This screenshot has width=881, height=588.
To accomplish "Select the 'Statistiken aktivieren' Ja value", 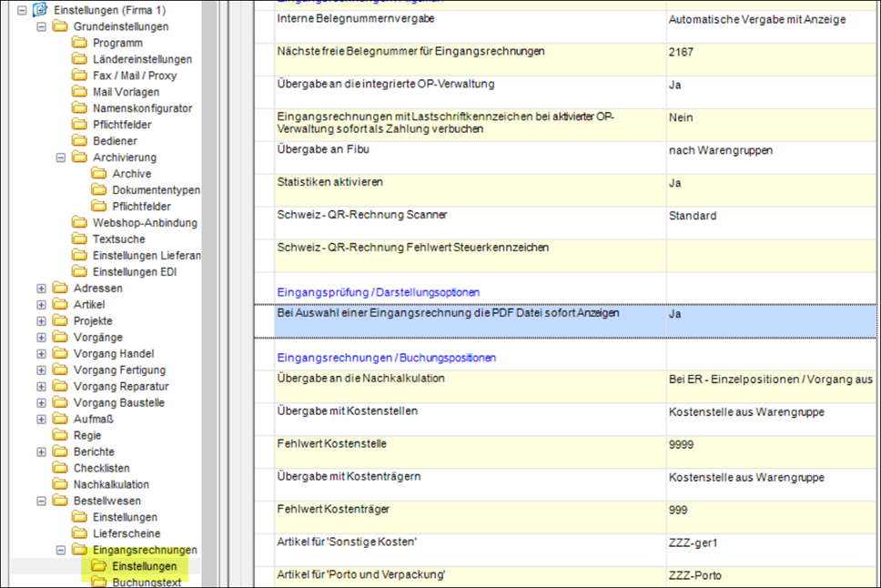I will tap(675, 183).
